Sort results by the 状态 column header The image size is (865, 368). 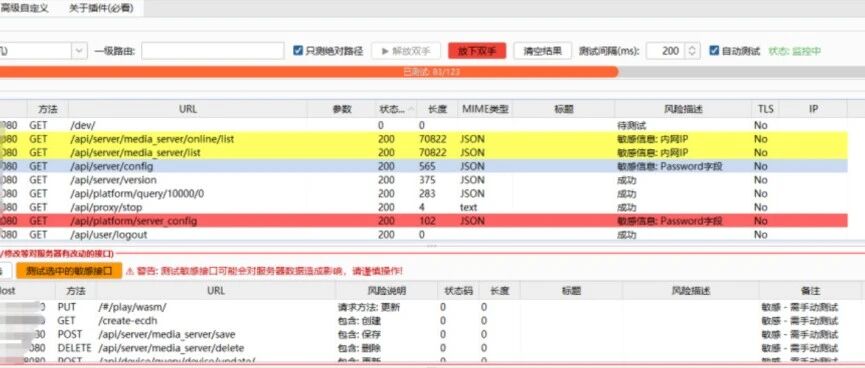point(396,109)
